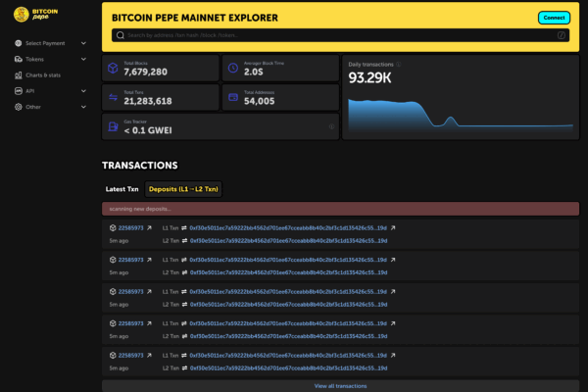Click View all transactions link
Viewport: 588px width, 392px height.
pos(340,386)
